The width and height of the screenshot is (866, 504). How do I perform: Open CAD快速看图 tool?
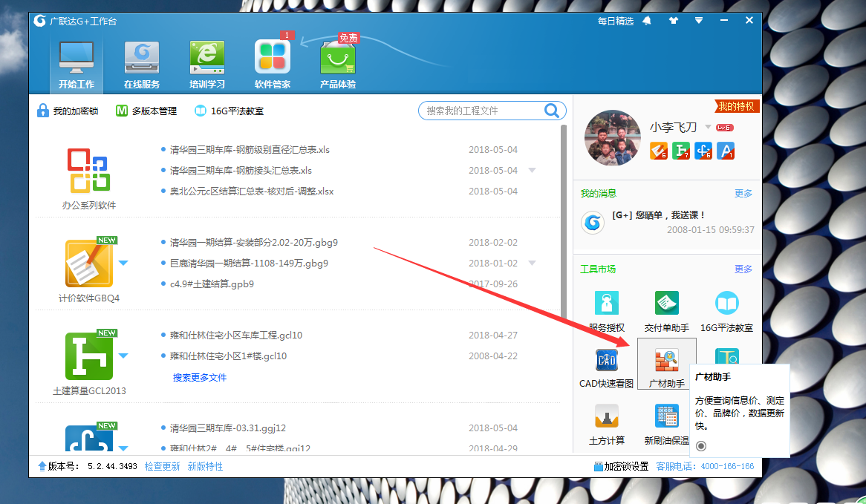pos(606,367)
